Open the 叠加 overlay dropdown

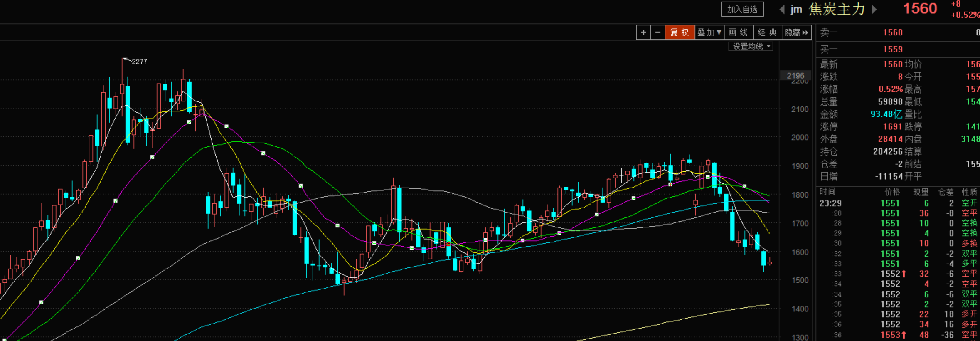click(x=709, y=32)
